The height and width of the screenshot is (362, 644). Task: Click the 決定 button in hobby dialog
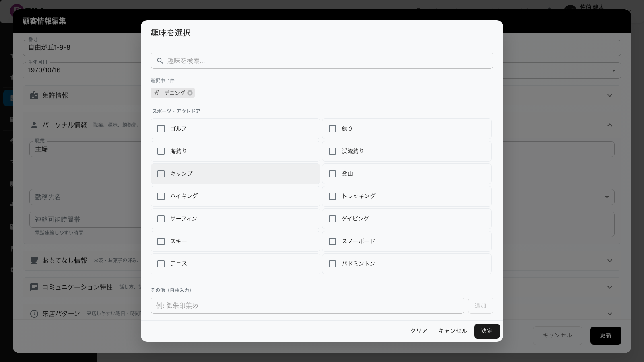tap(487, 331)
